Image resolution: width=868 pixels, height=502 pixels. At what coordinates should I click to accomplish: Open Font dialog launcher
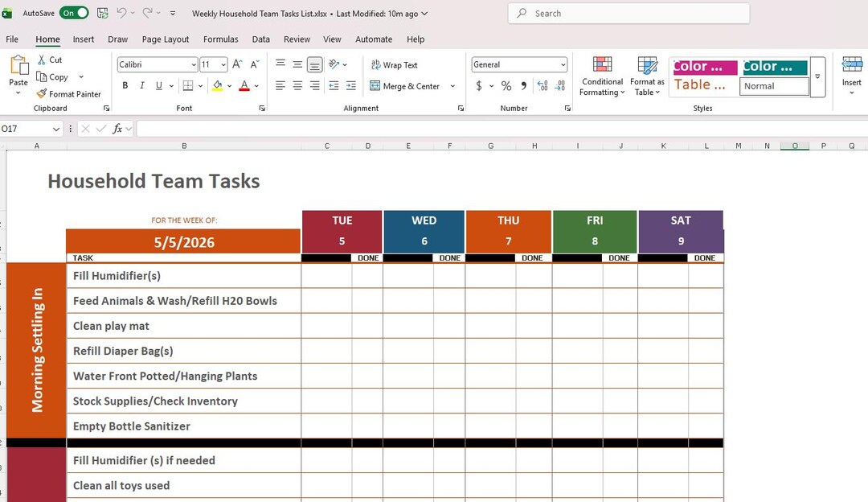[262, 109]
